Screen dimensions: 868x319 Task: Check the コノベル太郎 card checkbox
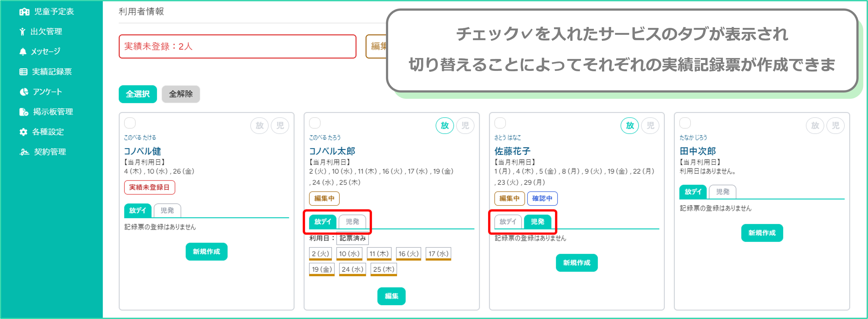coord(315,123)
